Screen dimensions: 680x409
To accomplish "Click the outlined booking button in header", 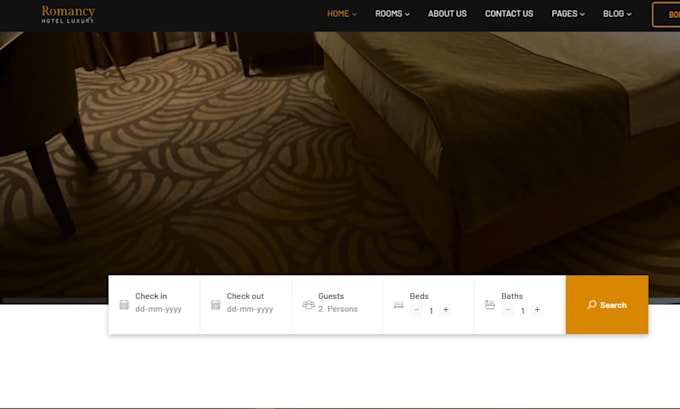I will [666, 15].
